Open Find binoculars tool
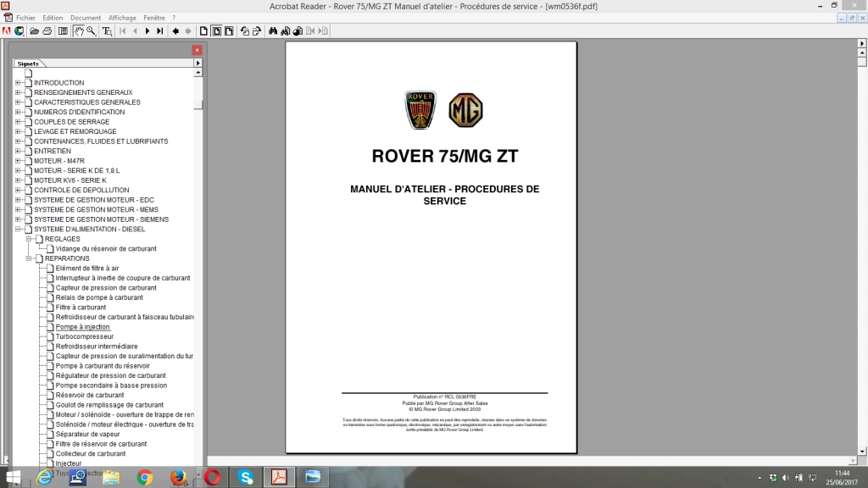The image size is (868, 488). pyautogui.click(x=273, y=31)
